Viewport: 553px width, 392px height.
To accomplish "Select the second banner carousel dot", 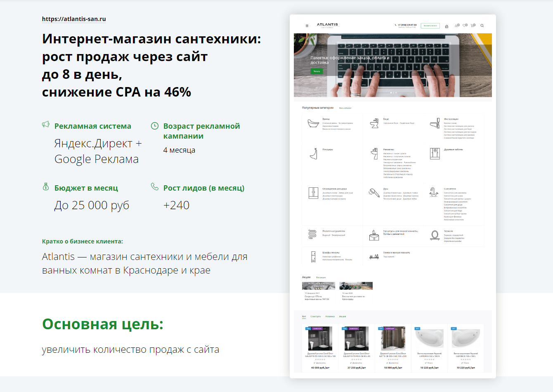I will pyautogui.click(x=393, y=93).
